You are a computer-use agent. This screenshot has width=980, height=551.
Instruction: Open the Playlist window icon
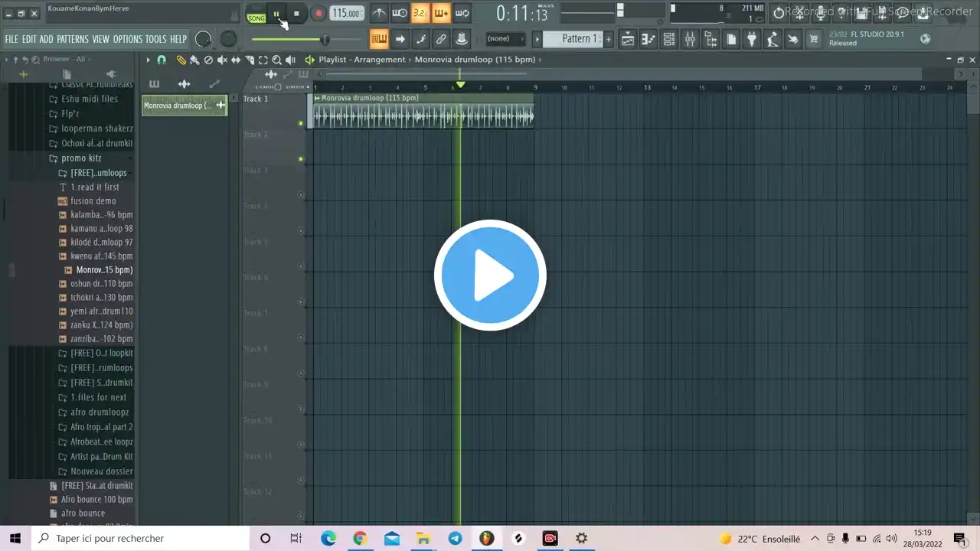pyautogui.click(x=628, y=40)
